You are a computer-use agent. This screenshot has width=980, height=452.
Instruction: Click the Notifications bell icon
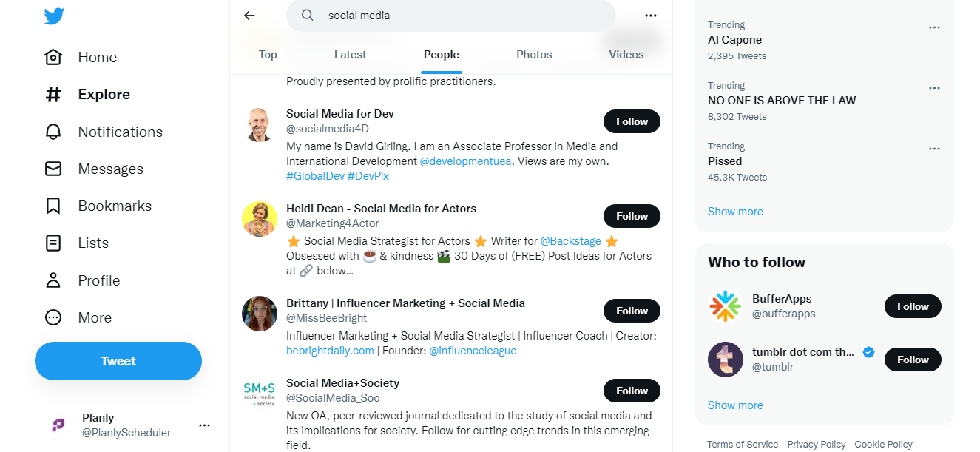pyautogui.click(x=53, y=132)
